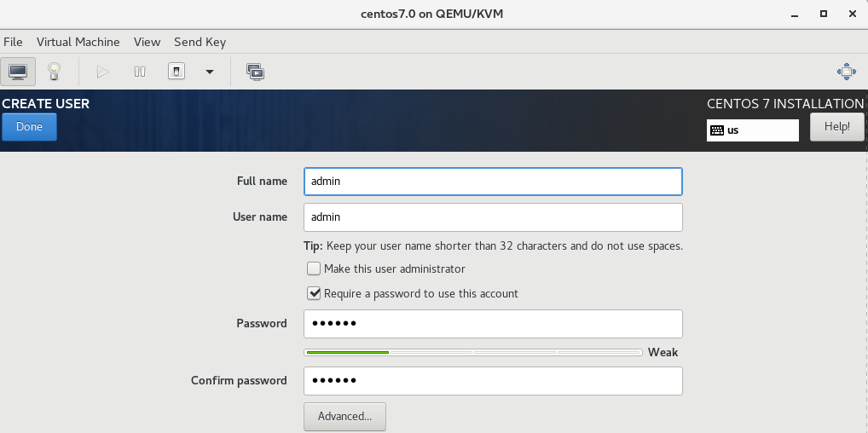Click the user name Tip text

[493, 245]
